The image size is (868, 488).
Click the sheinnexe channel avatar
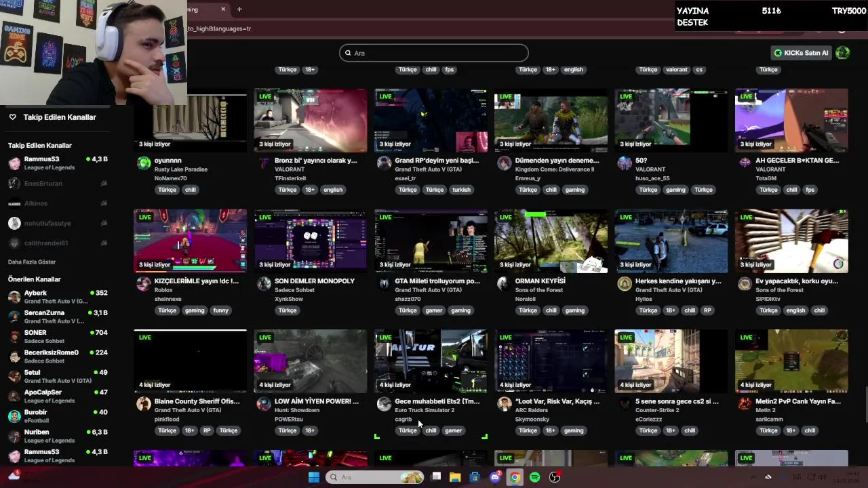pyautogui.click(x=144, y=284)
